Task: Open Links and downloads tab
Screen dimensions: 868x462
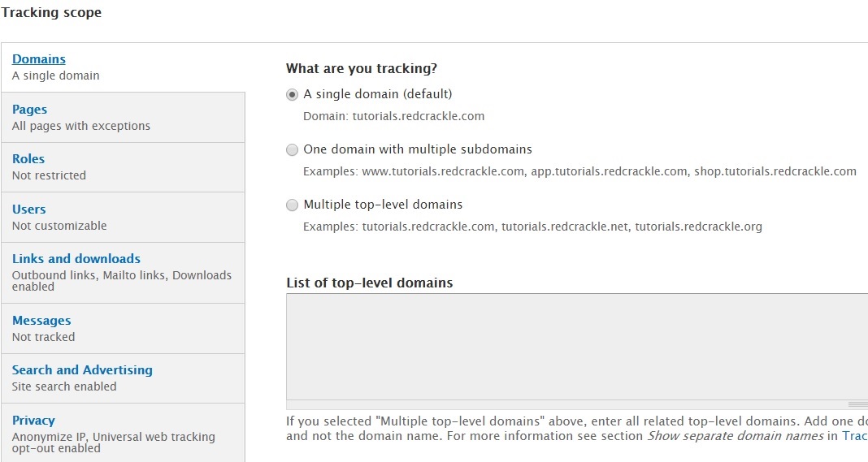Action: pyautogui.click(x=123, y=273)
